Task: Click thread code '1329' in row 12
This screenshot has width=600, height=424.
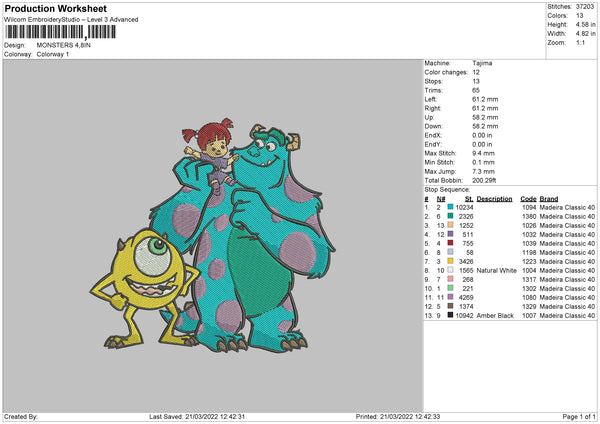Action: tap(529, 307)
